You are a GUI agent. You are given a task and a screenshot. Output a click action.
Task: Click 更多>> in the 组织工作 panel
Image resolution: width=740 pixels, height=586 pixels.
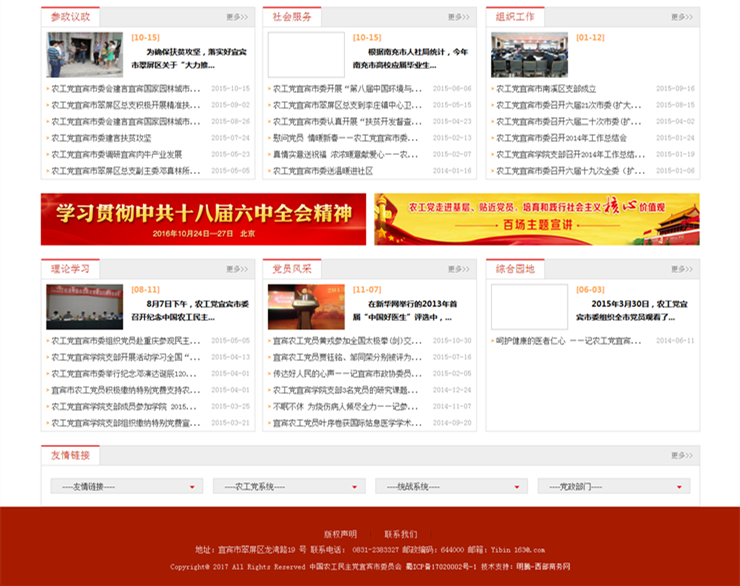coord(681,17)
